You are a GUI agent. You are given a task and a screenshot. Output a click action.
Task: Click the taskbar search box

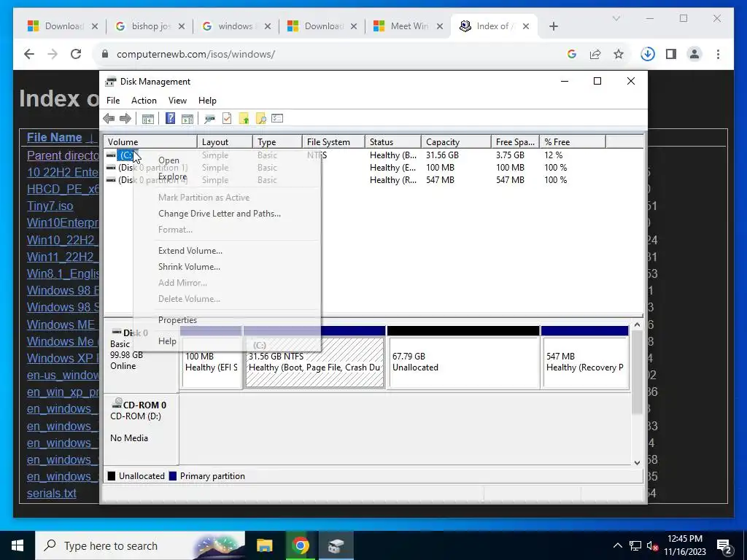[x=140, y=545]
